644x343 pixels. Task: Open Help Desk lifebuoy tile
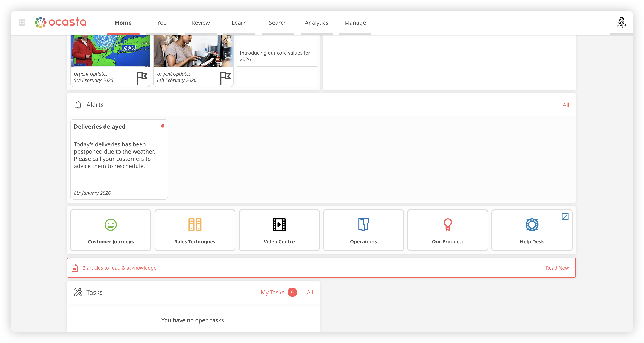pos(532,230)
